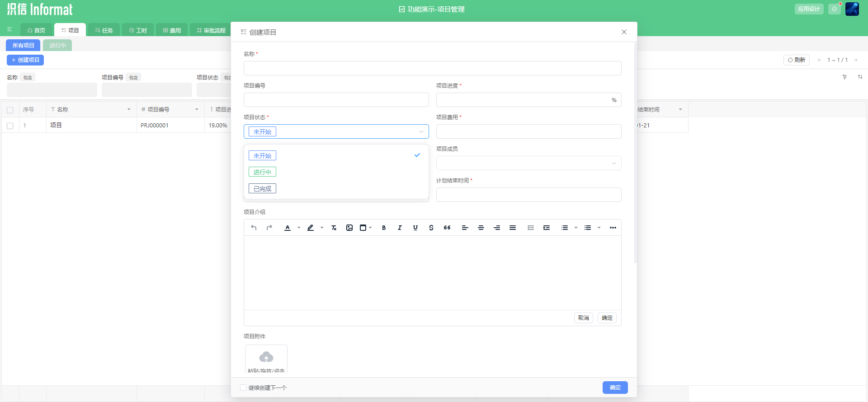Toggle the select-all checkbox in table header
Screen dimensions: 868x402
(10, 110)
